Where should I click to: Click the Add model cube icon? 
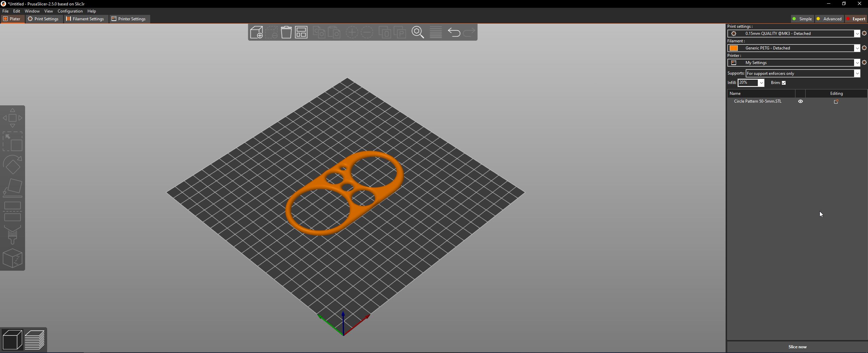coord(256,32)
